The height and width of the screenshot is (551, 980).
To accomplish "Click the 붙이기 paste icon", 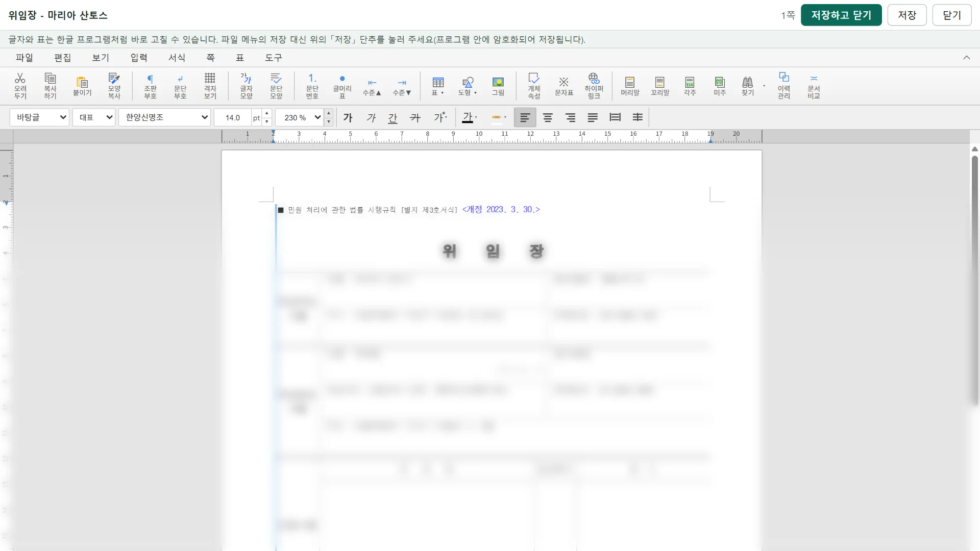I will pyautogui.click(x=82, y=85).
